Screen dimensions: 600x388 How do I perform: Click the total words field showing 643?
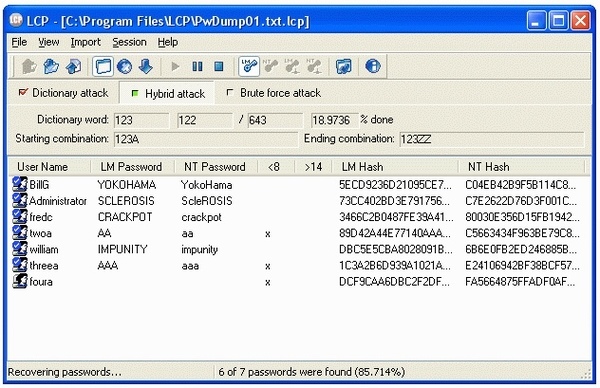tap(275, 120)
